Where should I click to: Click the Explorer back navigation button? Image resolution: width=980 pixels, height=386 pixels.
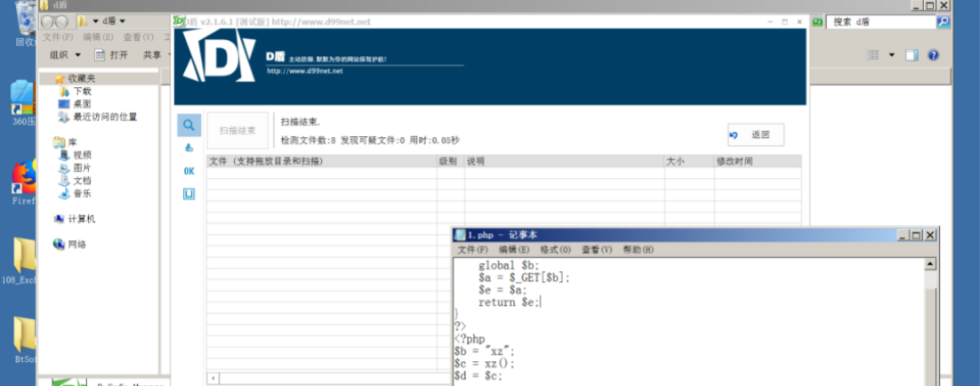click(x=46, y=22)
